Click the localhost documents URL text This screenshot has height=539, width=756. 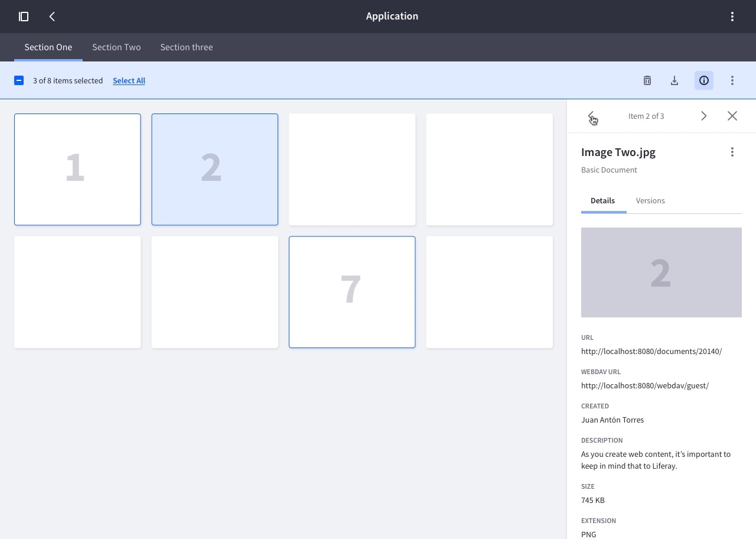(x=651, y=351)
